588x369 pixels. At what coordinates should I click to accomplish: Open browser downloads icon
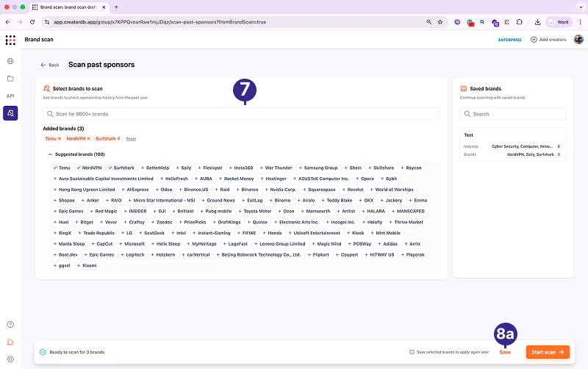coord(537,22)
